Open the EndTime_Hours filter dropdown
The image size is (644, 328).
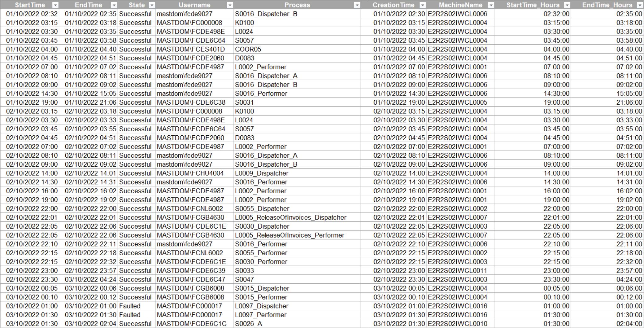[640, 5]
